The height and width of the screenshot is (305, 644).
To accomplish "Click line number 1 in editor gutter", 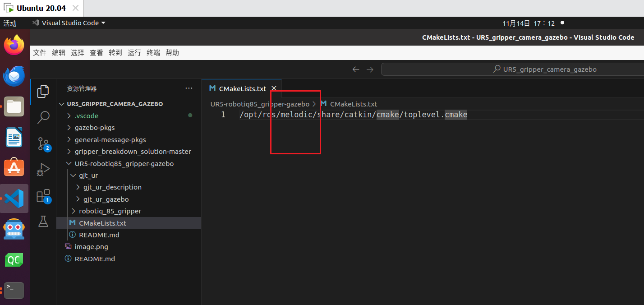I will [x=223, y=115].
